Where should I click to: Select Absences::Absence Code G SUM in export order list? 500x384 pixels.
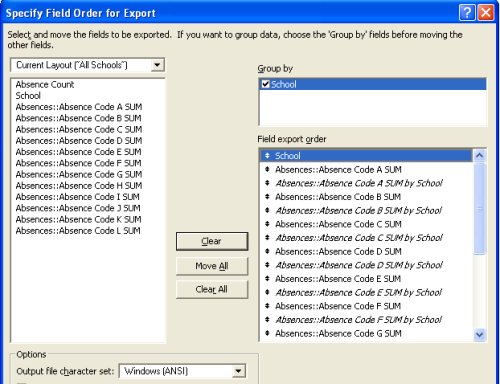[x=338, y=333]
